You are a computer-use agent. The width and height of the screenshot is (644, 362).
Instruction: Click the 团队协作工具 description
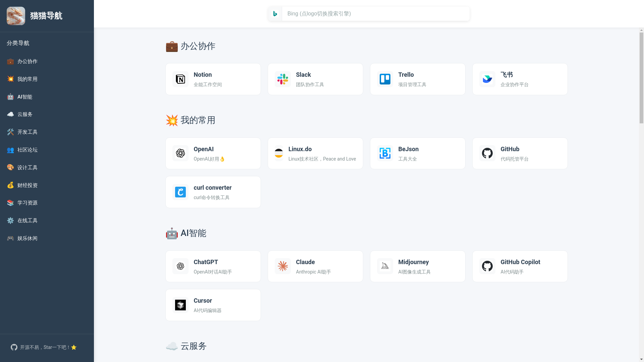[x=310, y=85]
